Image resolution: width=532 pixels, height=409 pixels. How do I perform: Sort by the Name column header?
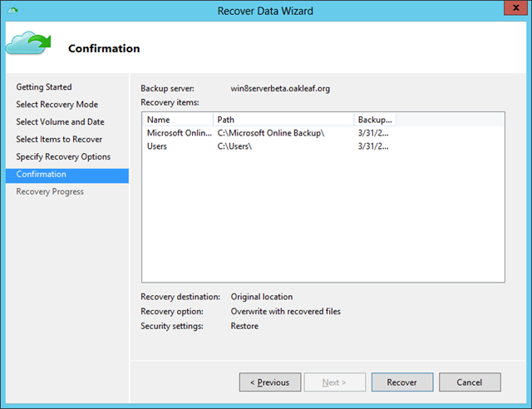pos(178,120)
